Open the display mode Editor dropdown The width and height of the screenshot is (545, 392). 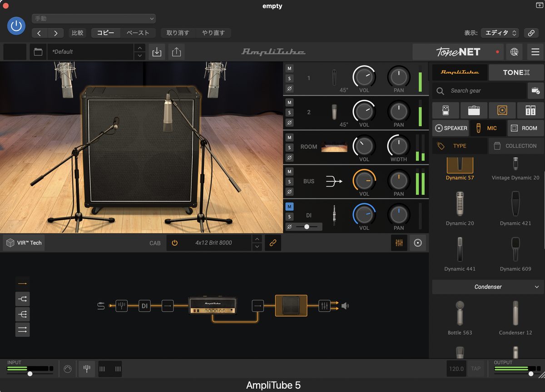click(500, 33)
